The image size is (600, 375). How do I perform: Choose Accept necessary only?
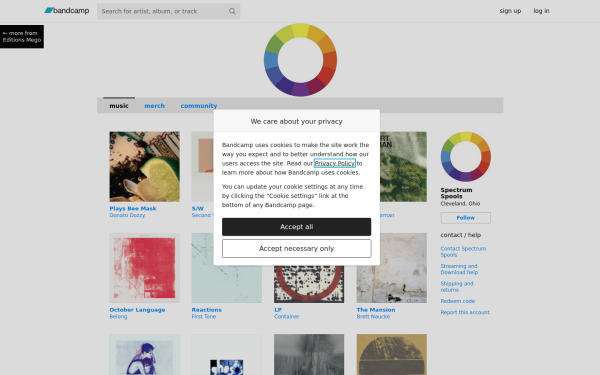[x=297, y=249]
